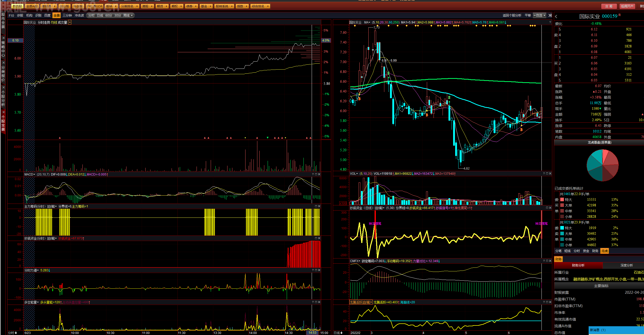Viewport: 644px width, 335px height.
Task: Open help on the CMFX panel
Action: (x=544, y=261)
